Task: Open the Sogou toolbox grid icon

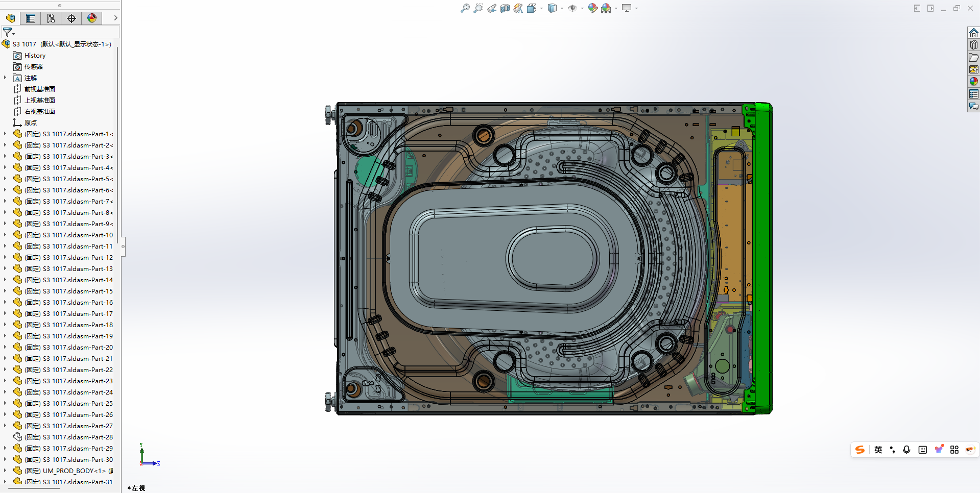Action: pyautogui.click(x=954, y=450)
